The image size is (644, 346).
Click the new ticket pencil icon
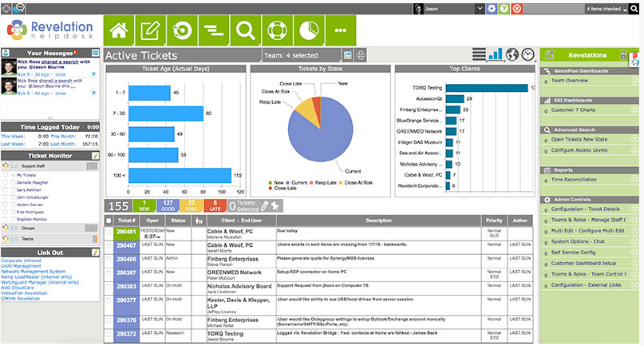[150, 30]
